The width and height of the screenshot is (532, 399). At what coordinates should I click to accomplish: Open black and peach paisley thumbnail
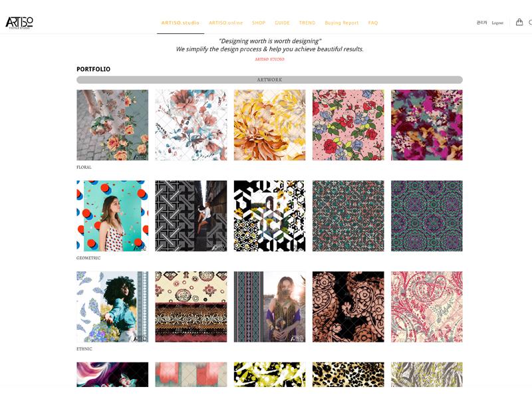pyautogui.click(x=348, y=307)
